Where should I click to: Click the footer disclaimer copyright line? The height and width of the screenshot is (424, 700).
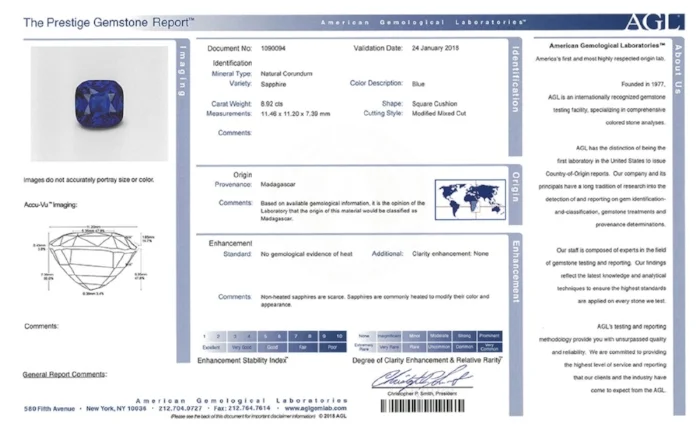[x=258, y=416]
